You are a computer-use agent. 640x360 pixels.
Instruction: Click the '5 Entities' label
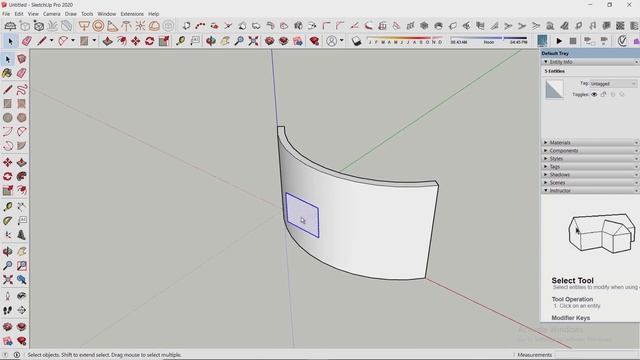pos(554,71)
